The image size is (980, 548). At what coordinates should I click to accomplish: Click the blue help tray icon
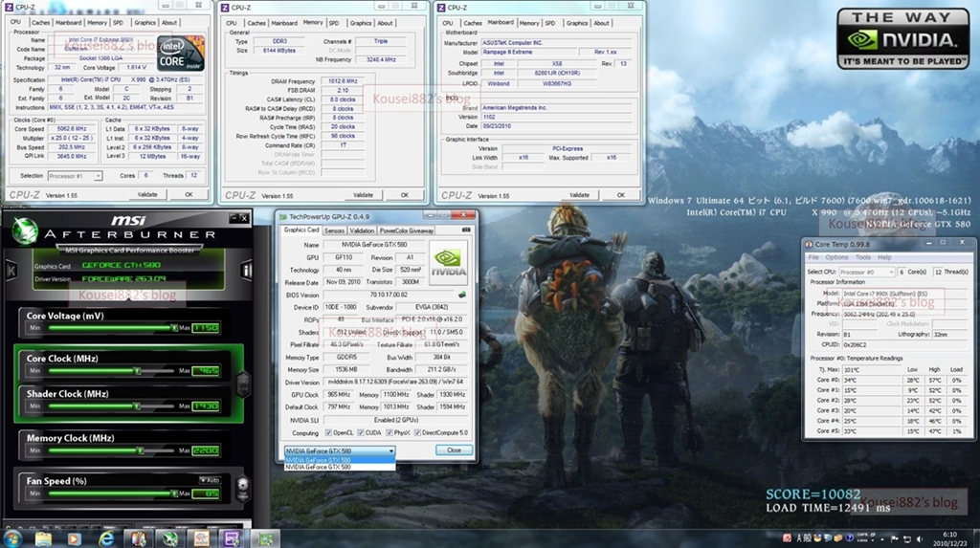(x=850, y=538)
